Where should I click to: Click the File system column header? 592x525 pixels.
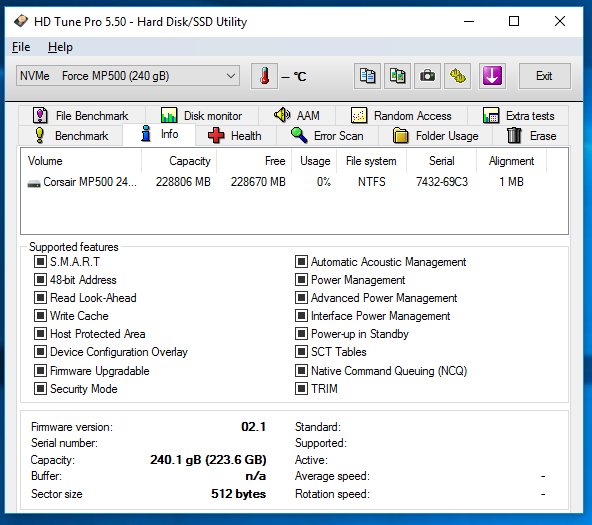click(x=371, y=161)
